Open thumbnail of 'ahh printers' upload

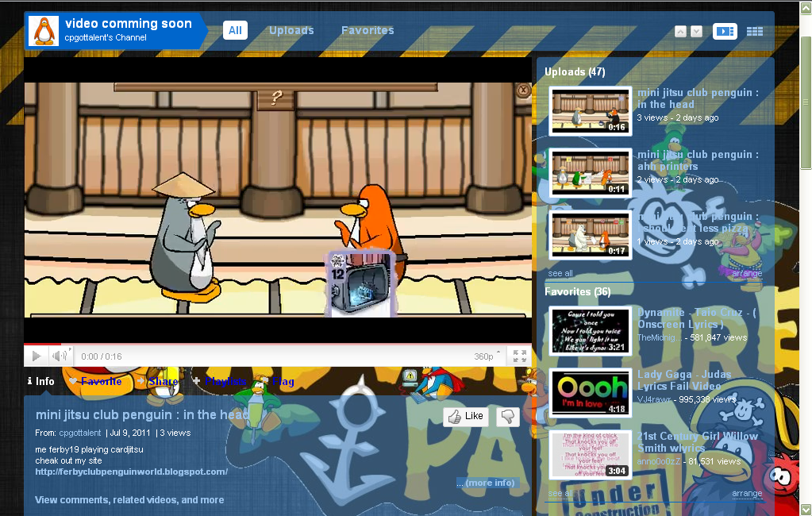(x=591, y=173)
